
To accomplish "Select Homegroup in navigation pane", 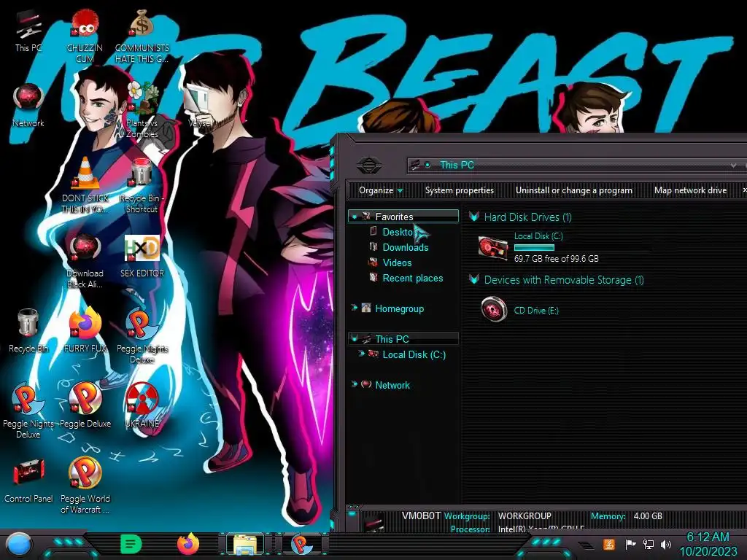I will pos(399,308).
